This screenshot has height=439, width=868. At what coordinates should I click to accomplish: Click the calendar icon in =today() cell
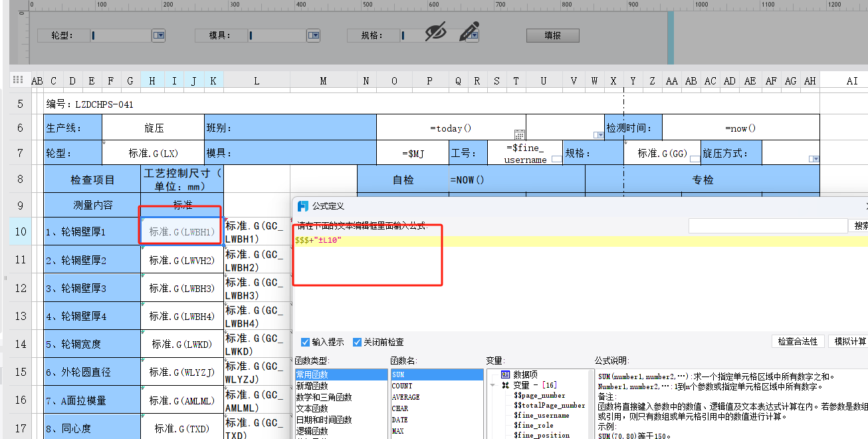tap(520, 134)
